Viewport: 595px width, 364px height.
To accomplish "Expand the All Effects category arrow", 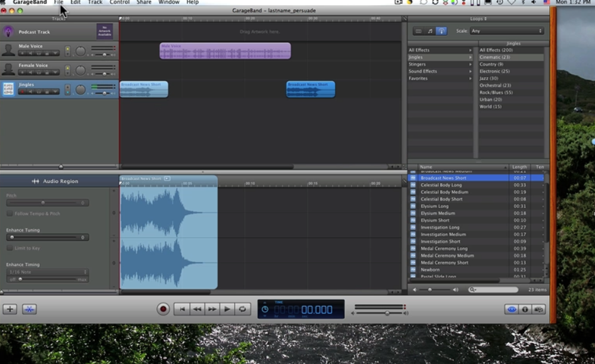I will (470, 50).
